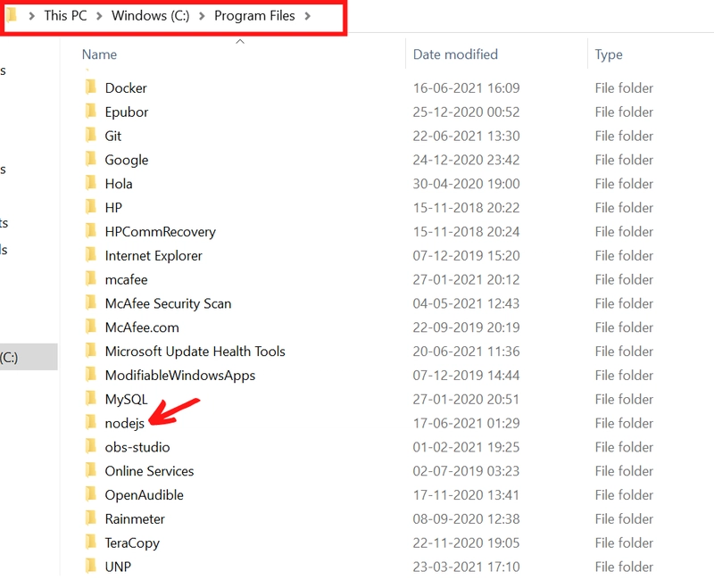Click the HPCommRecovery folder name

click(161, 232)
